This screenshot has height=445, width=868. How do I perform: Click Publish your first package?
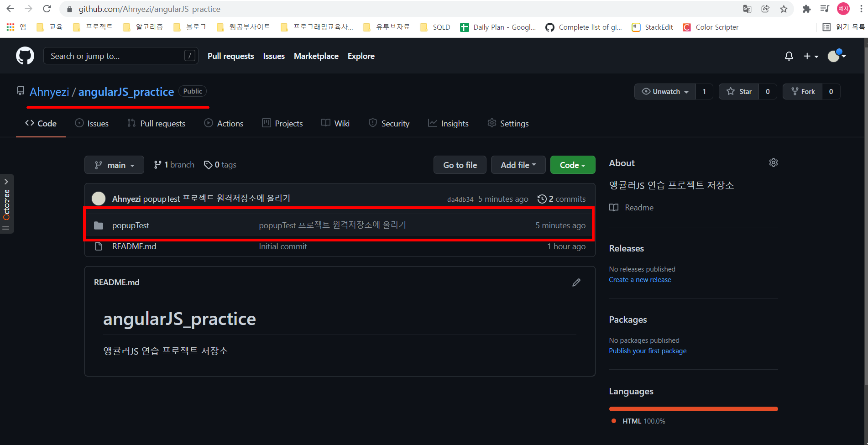[648, 351]
